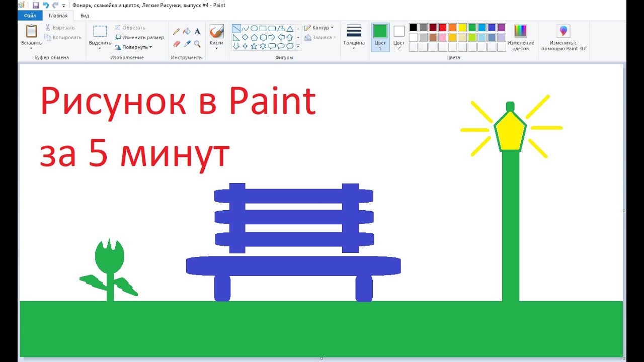Open the Контур outline dropdown
The width and height of the screenshot is (644, 362).
click(x=319, y=28)
